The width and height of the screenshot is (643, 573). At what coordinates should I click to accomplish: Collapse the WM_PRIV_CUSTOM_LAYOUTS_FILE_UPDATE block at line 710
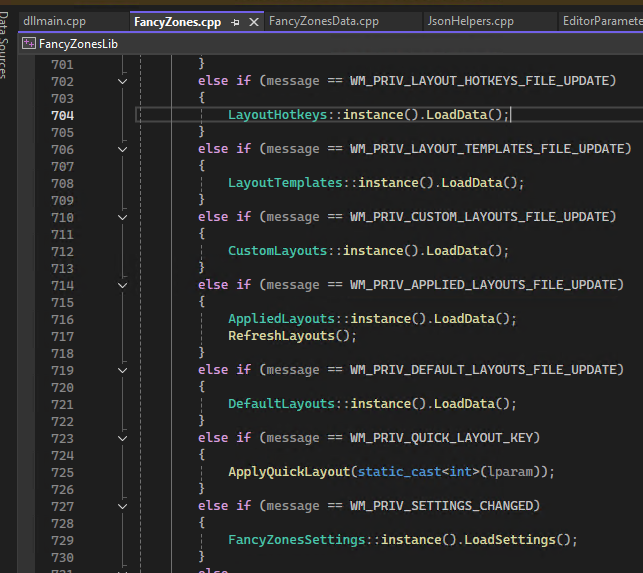pos(123,217)
